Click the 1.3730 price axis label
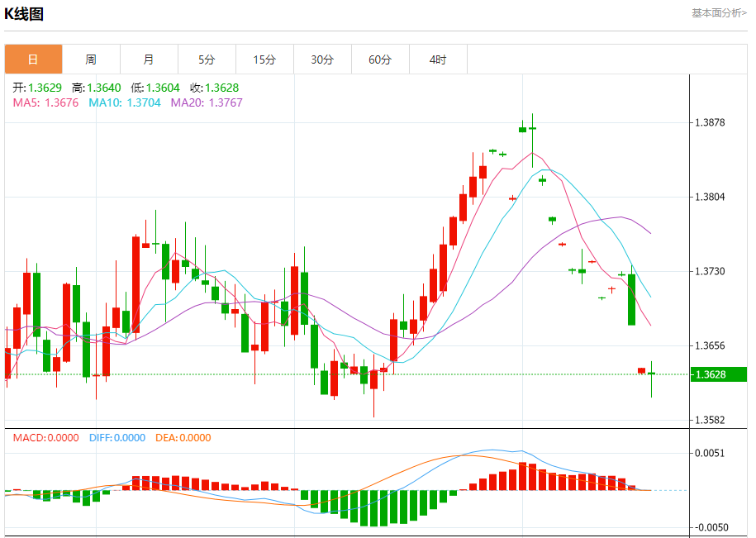Screen dimensions: 756x538 (710, 271)
